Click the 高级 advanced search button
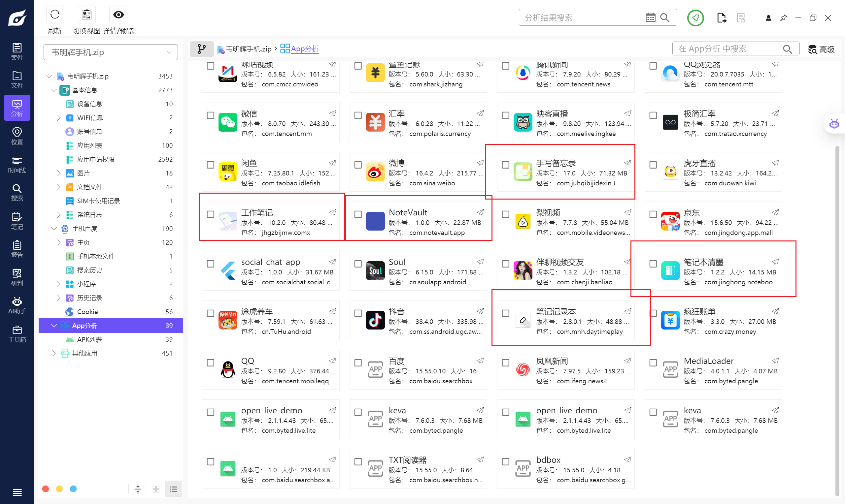This screenshot has width=845, height=504. click(x=821, y=49)
